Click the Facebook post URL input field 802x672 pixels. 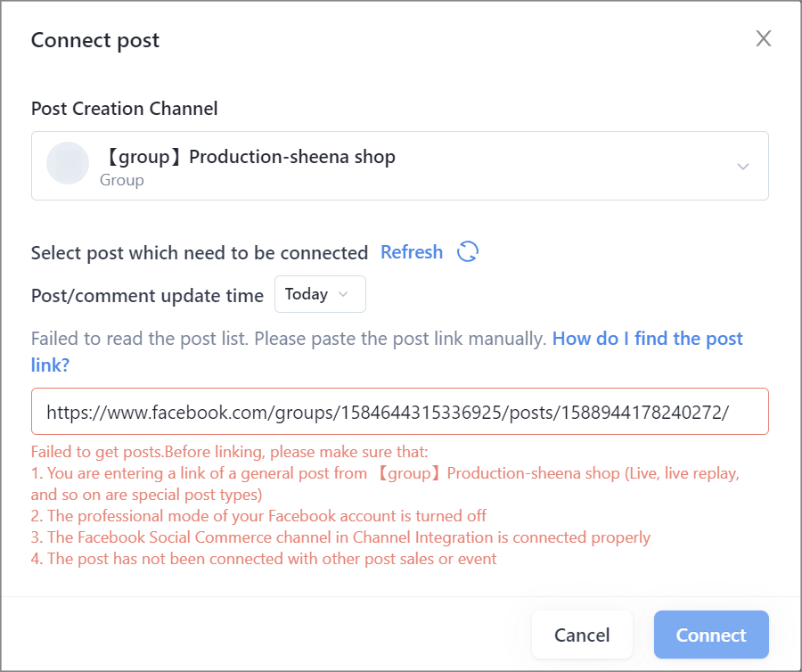(x=399, y=412)
